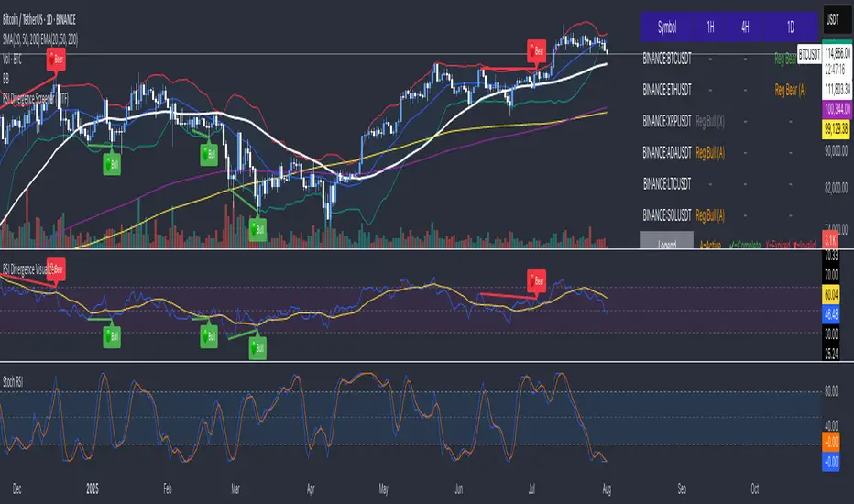Click the 80.00 Stoch RSI axis label
This screenshot has height=504, width=854.
click(x=831, y=390)
